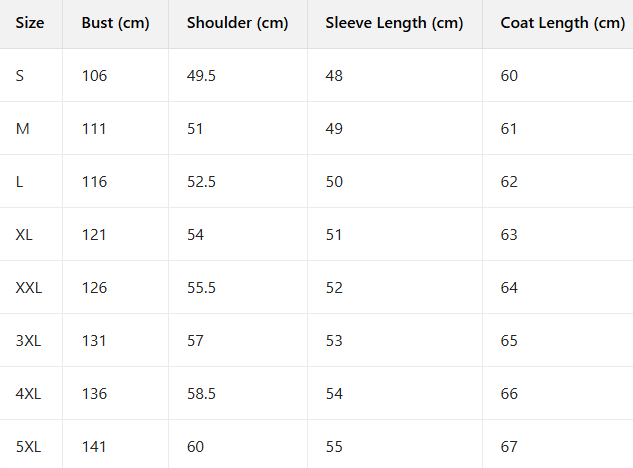Select the 5XL size label cell
The height and width of the screenshot is (468, 633).
(x=28, y=447)
